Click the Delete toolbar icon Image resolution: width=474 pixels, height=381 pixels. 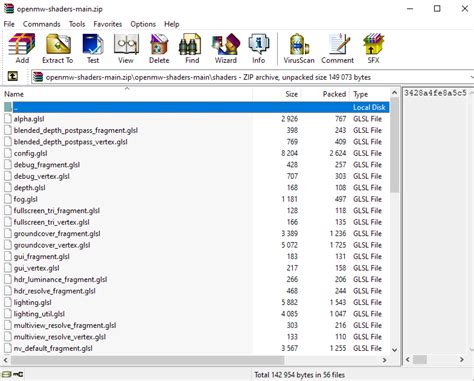(x=159, y=48)
